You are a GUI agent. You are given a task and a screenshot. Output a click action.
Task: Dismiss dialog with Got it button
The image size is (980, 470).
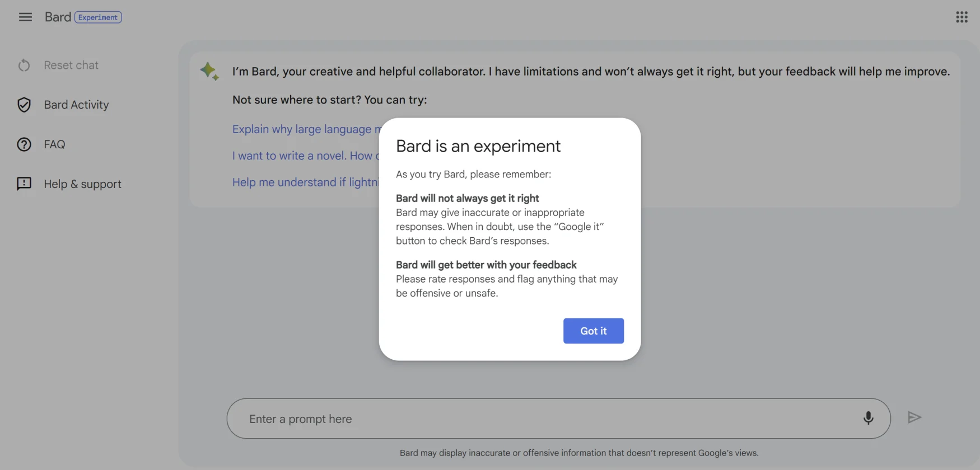point(593,331)
